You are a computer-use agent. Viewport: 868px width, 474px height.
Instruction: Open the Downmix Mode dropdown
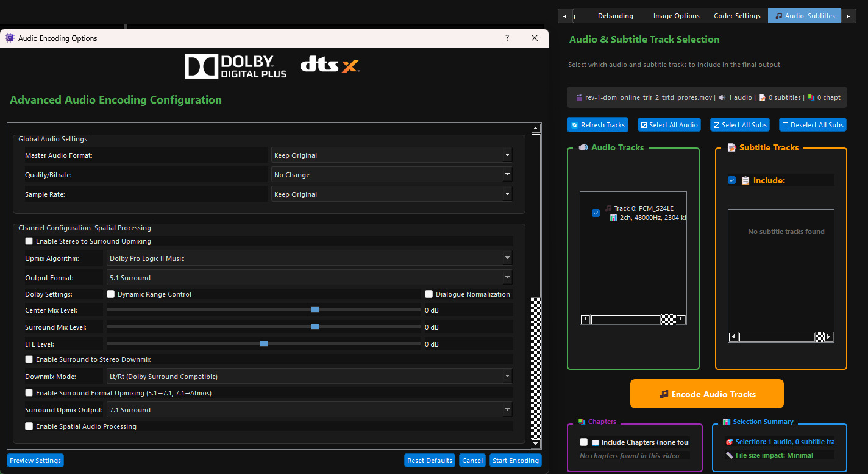coord(310,377)
